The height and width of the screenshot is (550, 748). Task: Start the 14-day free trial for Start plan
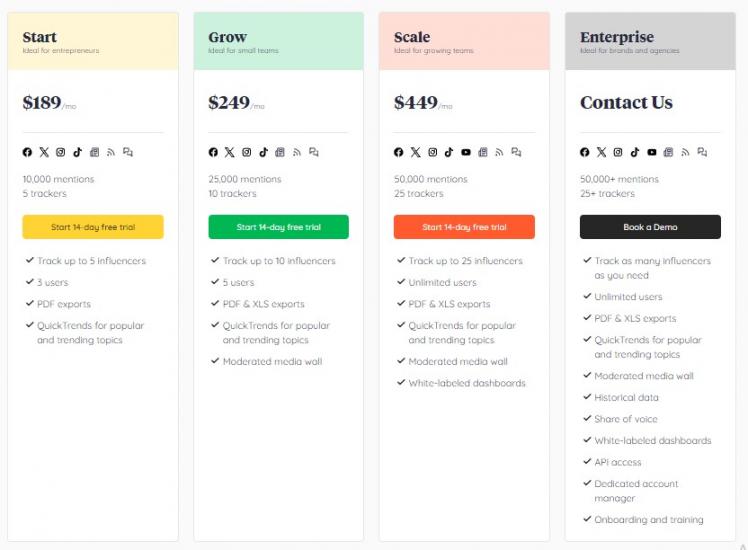(93, 227)
